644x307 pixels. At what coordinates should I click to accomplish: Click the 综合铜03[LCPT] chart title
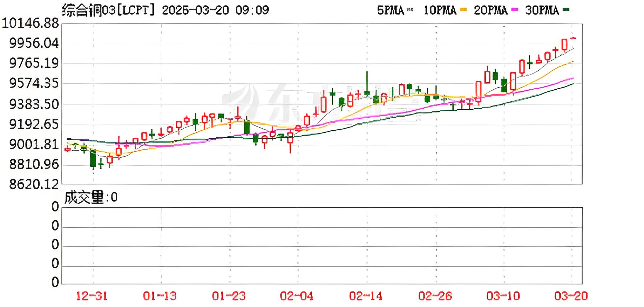(108, 10)
